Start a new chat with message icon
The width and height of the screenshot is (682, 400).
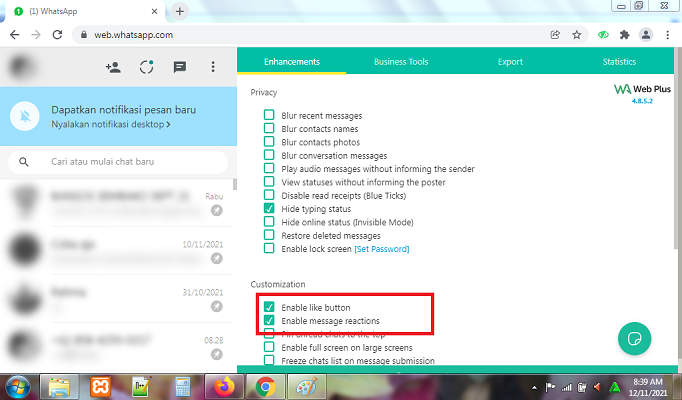180,67
